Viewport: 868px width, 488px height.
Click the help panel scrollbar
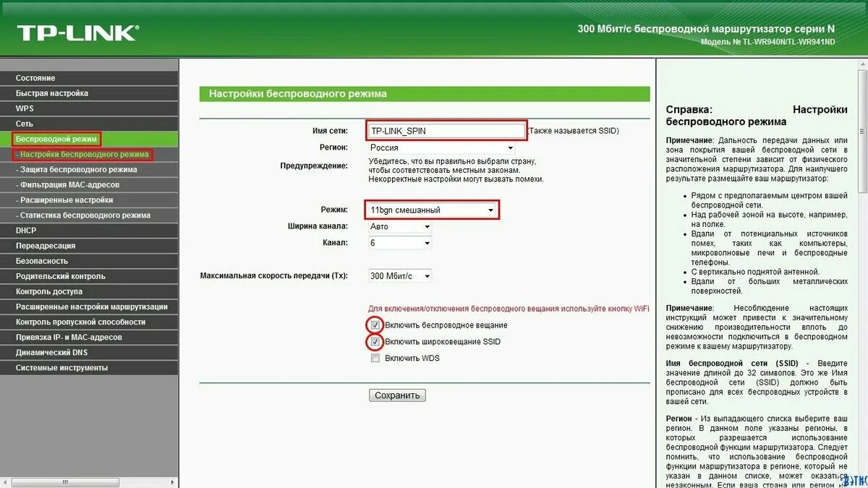point(862,130)
